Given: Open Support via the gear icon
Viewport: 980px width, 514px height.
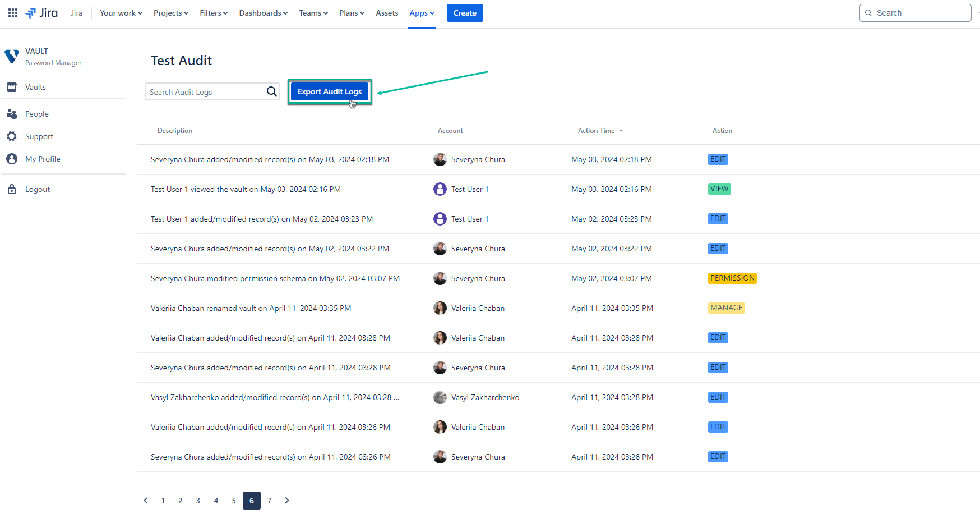Looking at the screenshot, I should click(x=12, y=136).
